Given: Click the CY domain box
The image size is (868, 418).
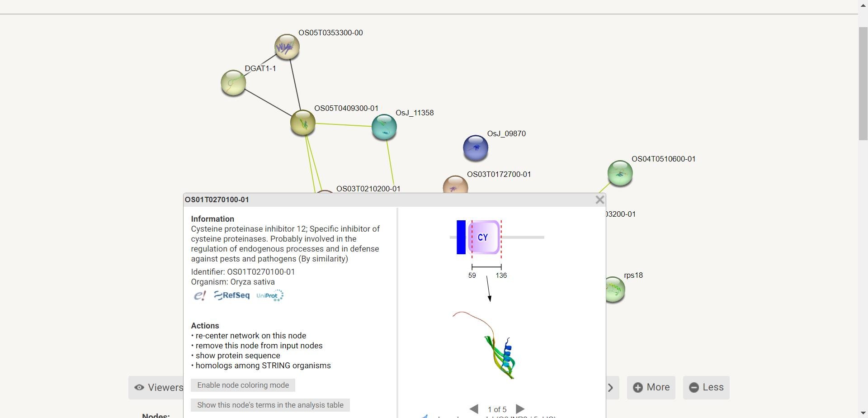Looking at the screenshot, I should [484, 237].
